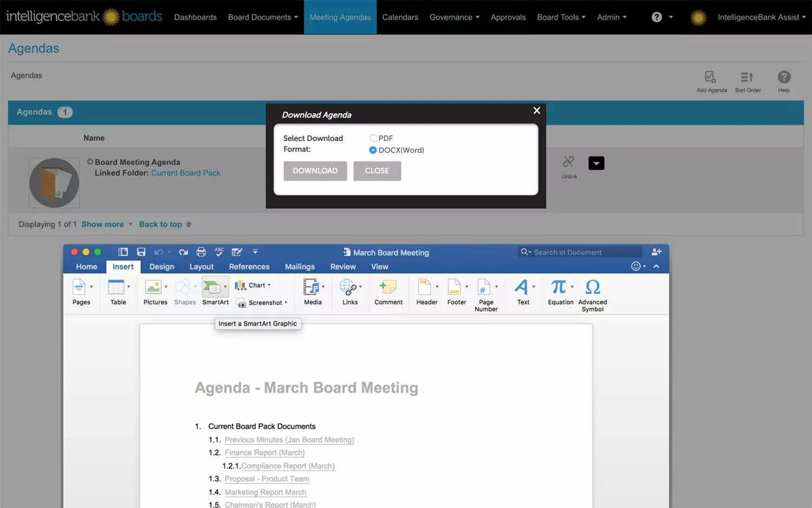The image size is (812, 508).
Task: Insert Media from the Word ribbon
Action: [x=313, y=292]
